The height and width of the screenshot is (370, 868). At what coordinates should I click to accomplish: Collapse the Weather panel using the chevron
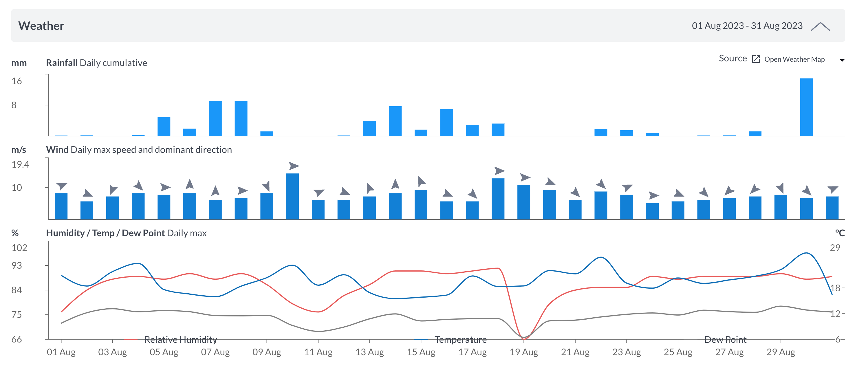[821, 26]
